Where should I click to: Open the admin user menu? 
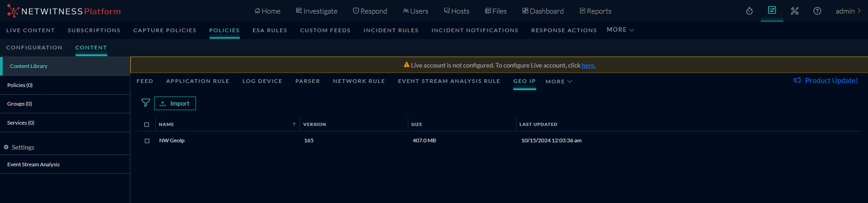pos(848,11)
